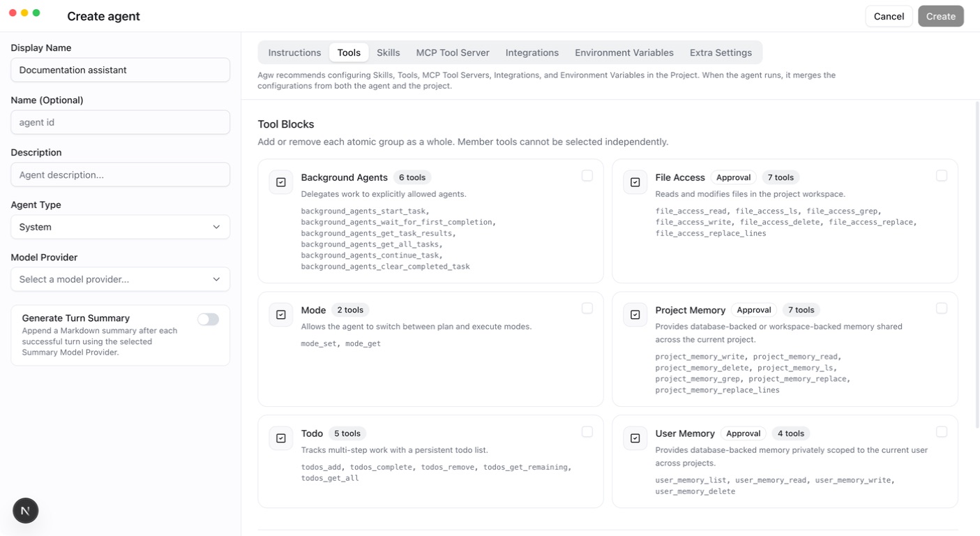This screenshot has height=536, width=980.
Task: Click the Project Memory Approval badge
Action: (x=754, y=310)
